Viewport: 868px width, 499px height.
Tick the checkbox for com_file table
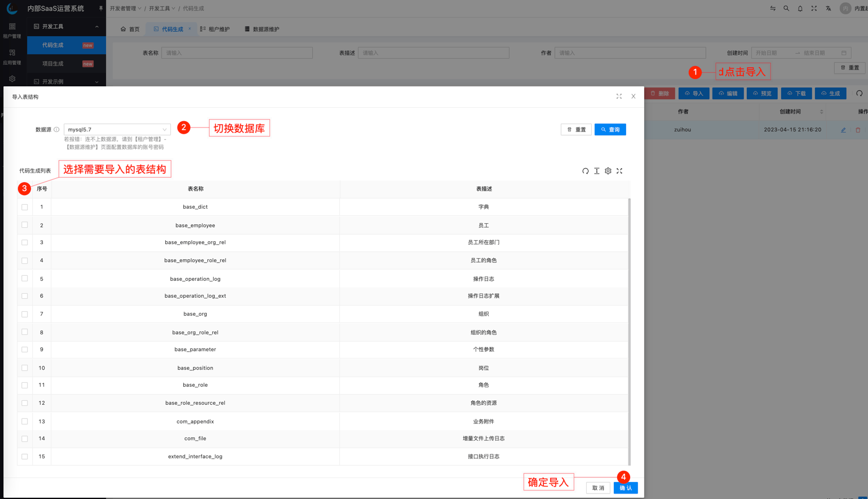(x=25, y=439)
